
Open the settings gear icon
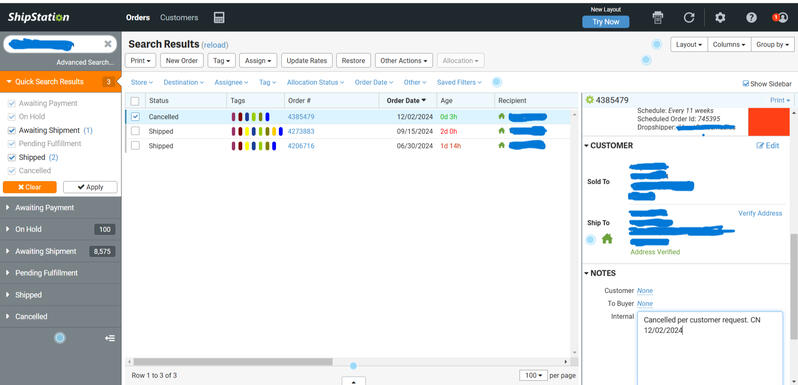click(x=720, y=17)
